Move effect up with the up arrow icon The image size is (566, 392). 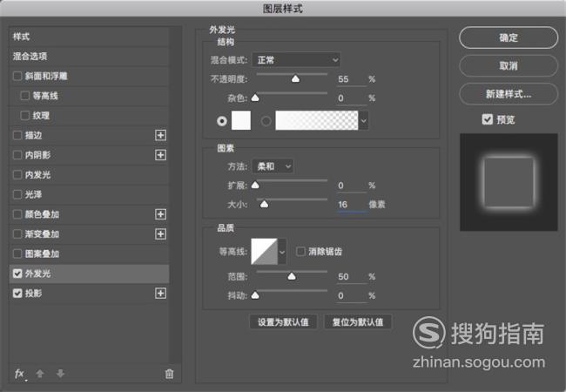click(x=40, y=374)
